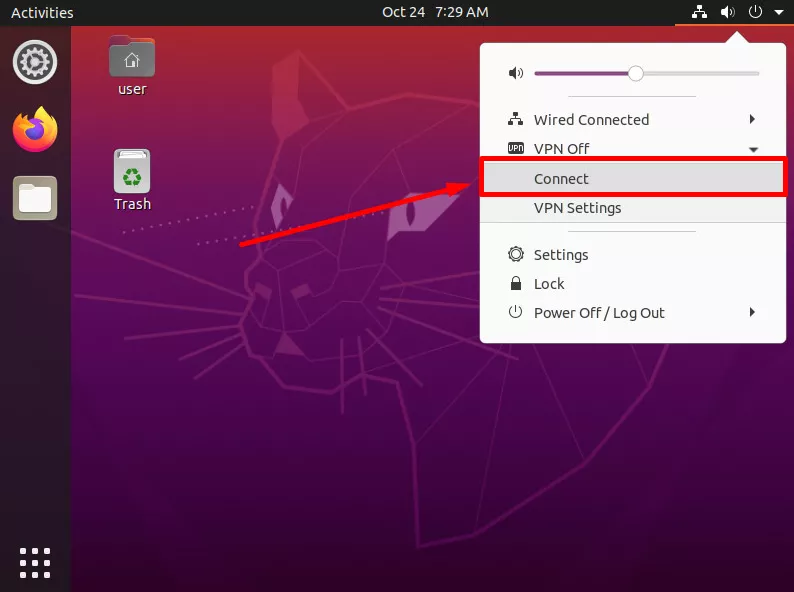Collapse the system menu arrow in top bar

tap(779, 12)
